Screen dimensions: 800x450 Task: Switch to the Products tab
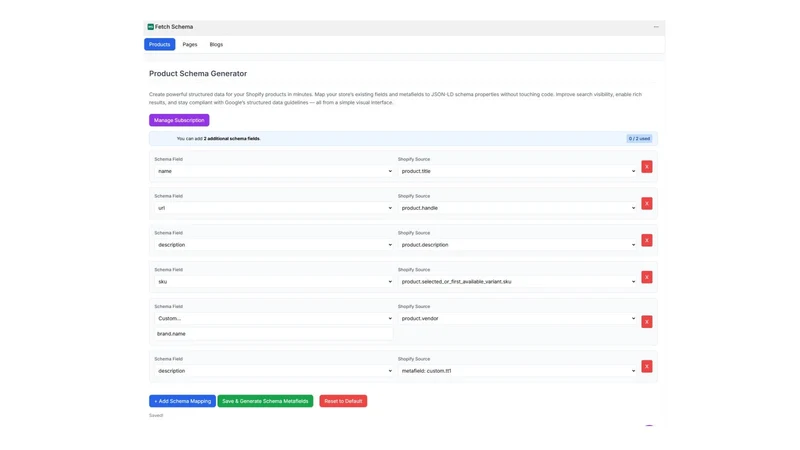coord(160,44)
